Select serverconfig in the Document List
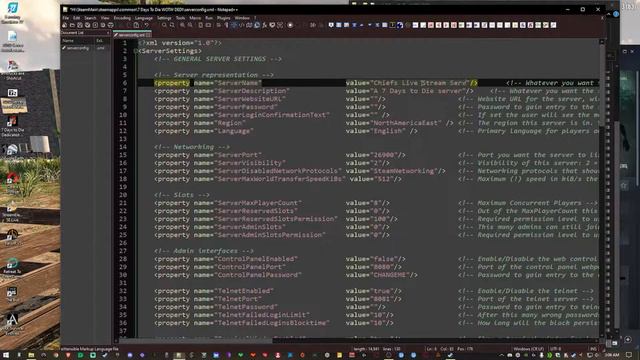Screen dimensions: 640x360 (78, 48)
